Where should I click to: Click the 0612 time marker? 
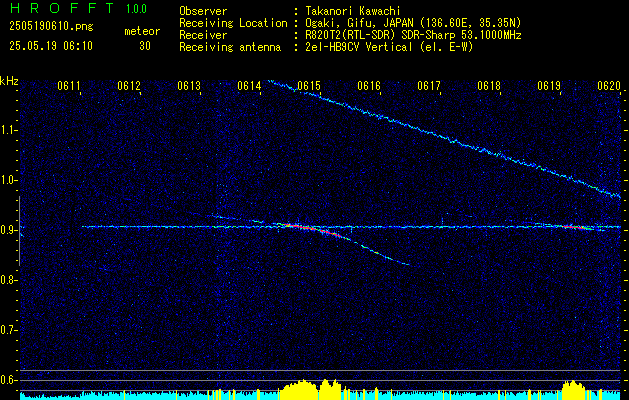click(129, 85)
